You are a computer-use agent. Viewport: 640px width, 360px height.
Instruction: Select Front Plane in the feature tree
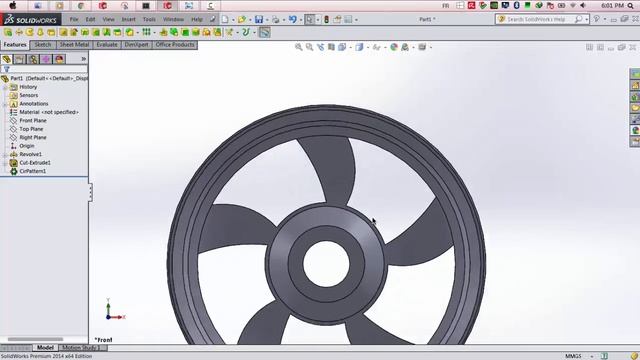click(x=33, y=120)
